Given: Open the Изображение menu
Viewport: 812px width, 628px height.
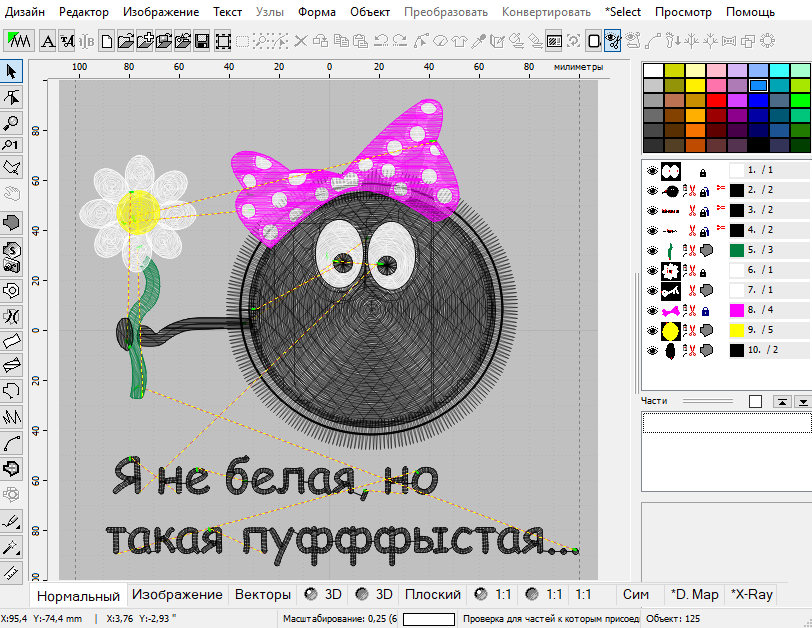Looking at the screenshot, I should point(161,12).
